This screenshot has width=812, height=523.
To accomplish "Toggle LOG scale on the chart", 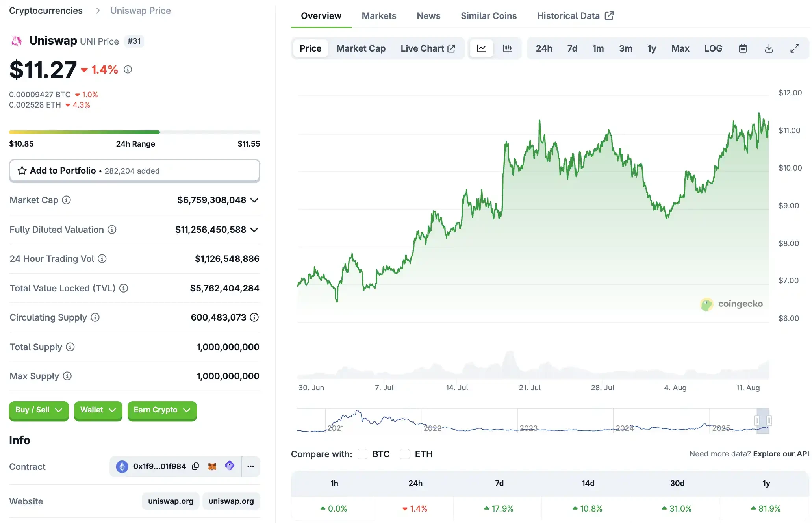I will tap(714, 48).
